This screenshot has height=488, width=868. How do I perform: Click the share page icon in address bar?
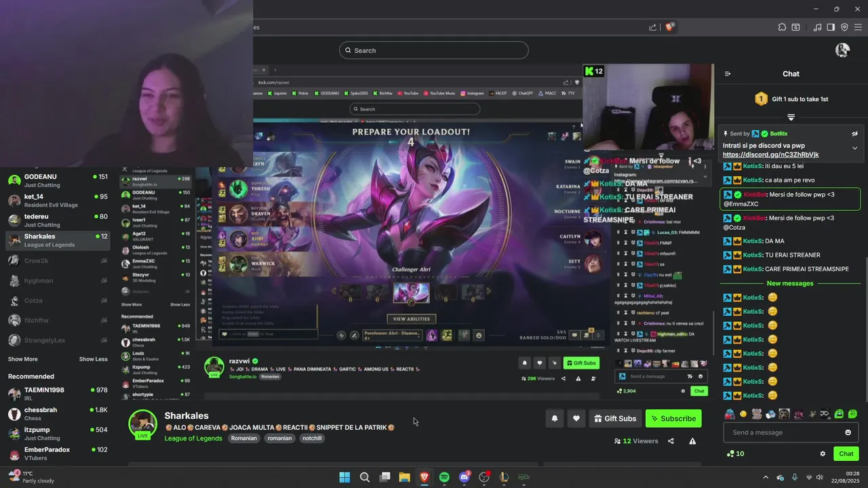tap(652, 27)
